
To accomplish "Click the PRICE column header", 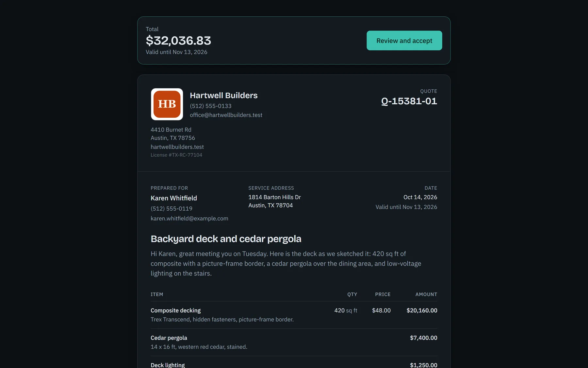I will 383,294.
